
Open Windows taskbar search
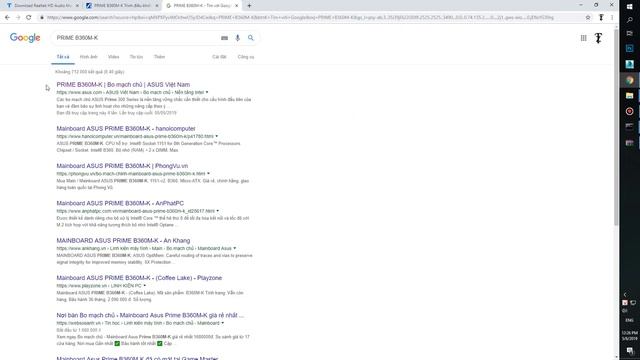pyautogui.click(x=629, y=20)
